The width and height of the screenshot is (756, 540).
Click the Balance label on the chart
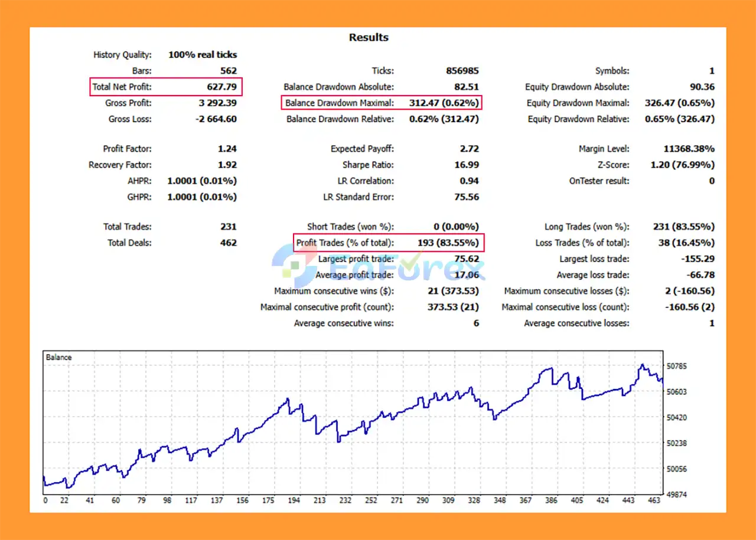coord(58,356)
